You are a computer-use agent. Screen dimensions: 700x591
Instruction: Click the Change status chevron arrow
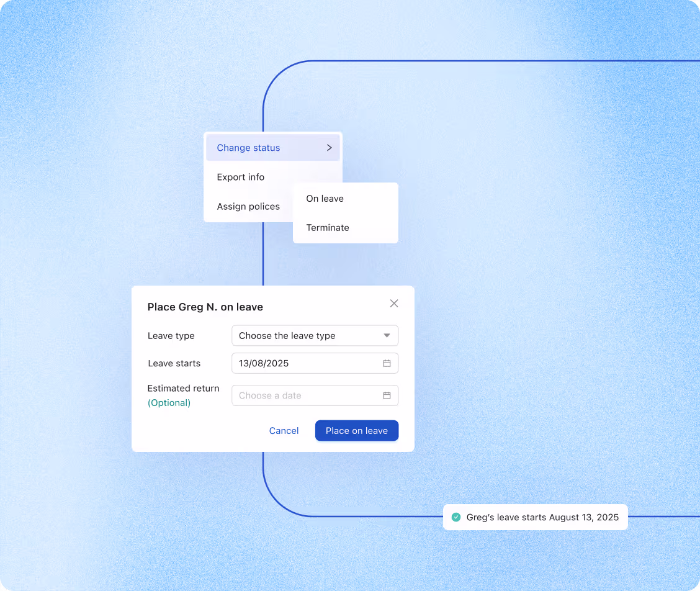tap(329, 148)
